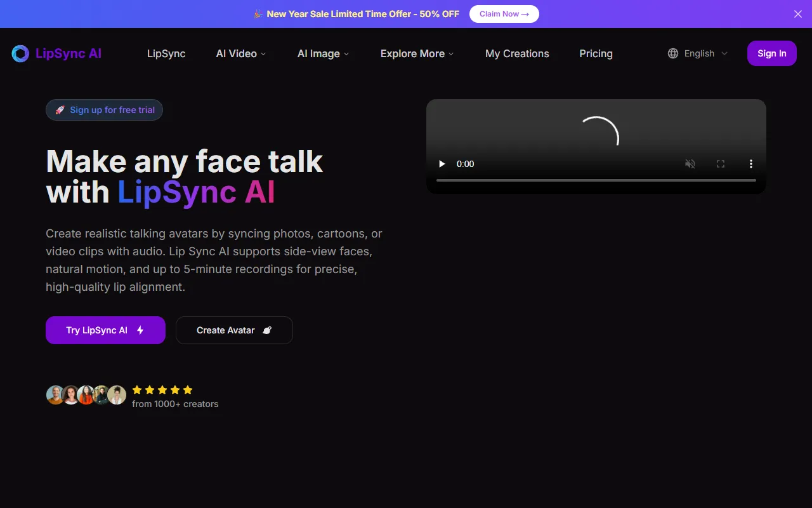Click the globe language icon

(673, 54)
